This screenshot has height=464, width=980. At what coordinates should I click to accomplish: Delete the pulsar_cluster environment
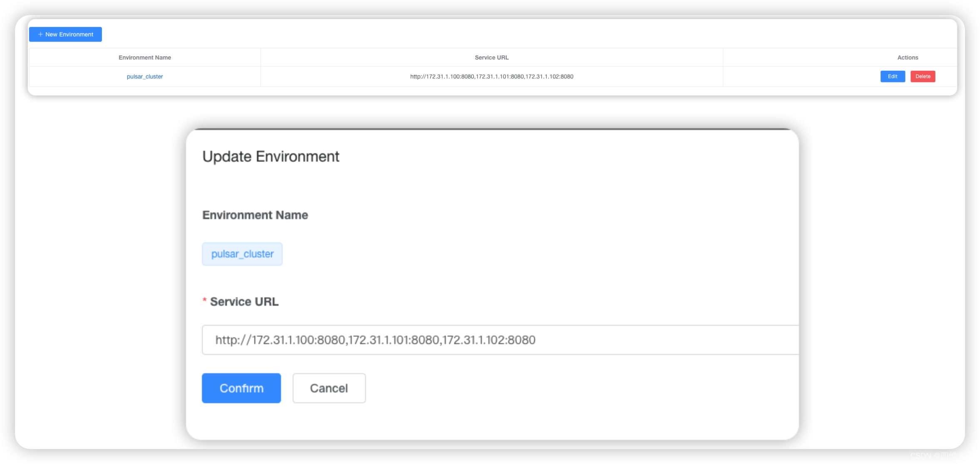tap(923, 77)
